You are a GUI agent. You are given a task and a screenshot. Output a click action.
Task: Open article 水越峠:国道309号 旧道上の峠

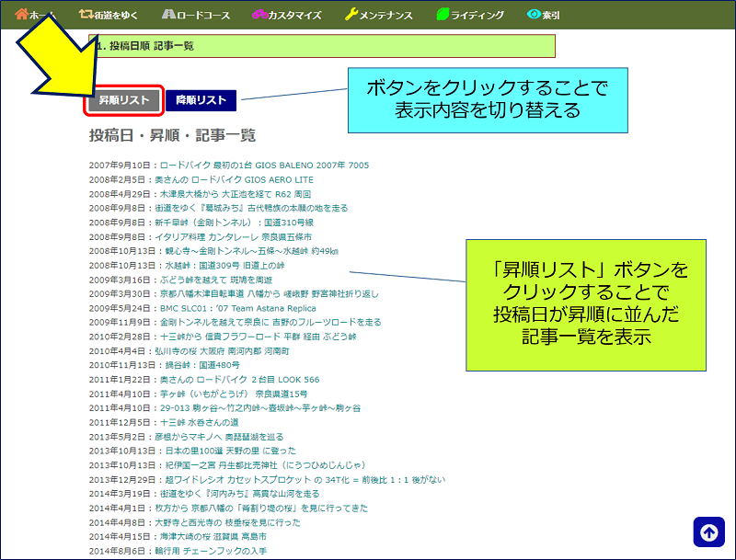click(224, 266)
